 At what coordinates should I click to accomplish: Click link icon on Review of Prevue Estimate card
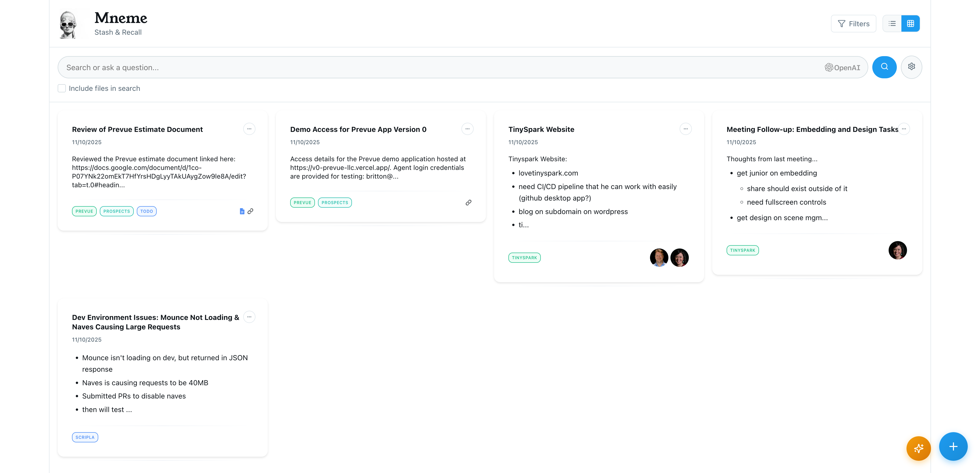(x=250, y=211)
